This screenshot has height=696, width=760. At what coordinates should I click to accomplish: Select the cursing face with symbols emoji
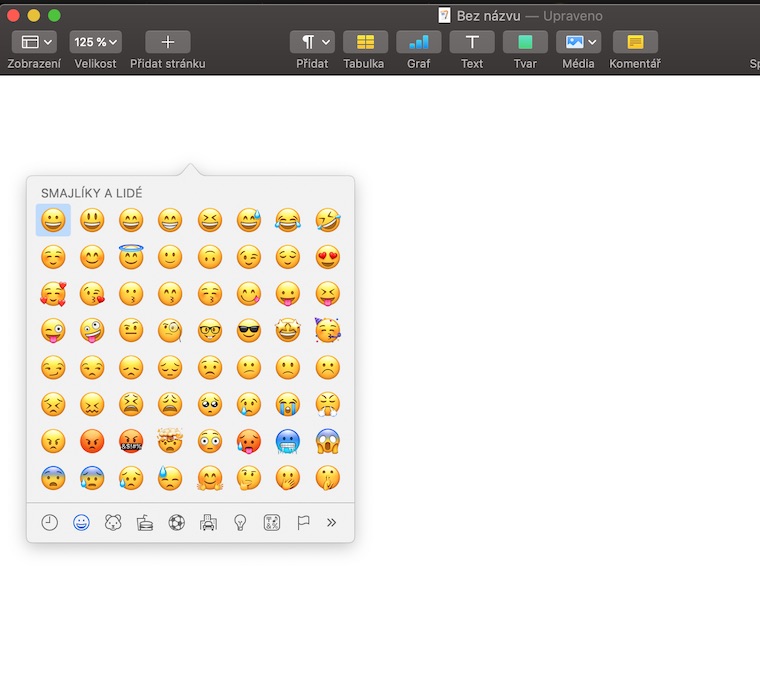pos(131,441)
